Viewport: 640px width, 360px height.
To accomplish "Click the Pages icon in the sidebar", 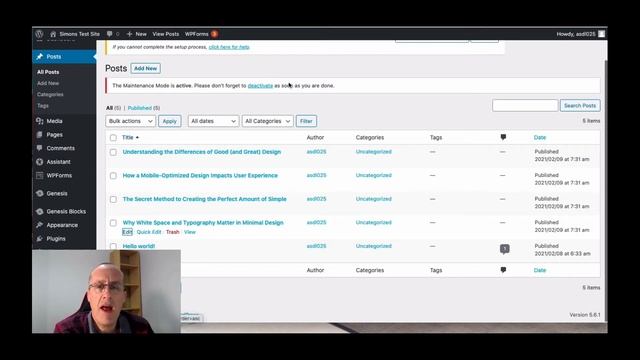I will (x=40, y=134).
